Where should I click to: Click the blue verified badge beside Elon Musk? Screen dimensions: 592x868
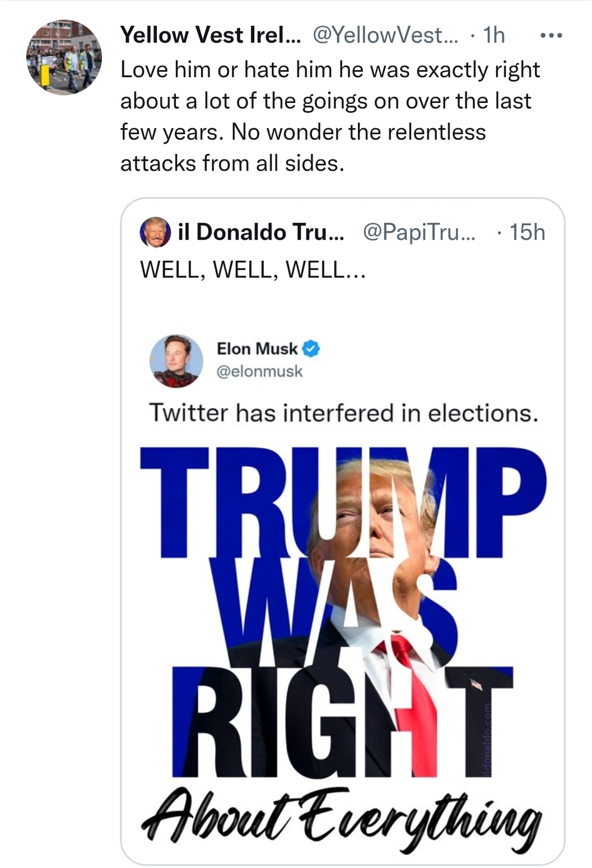(x=311, y=349)
